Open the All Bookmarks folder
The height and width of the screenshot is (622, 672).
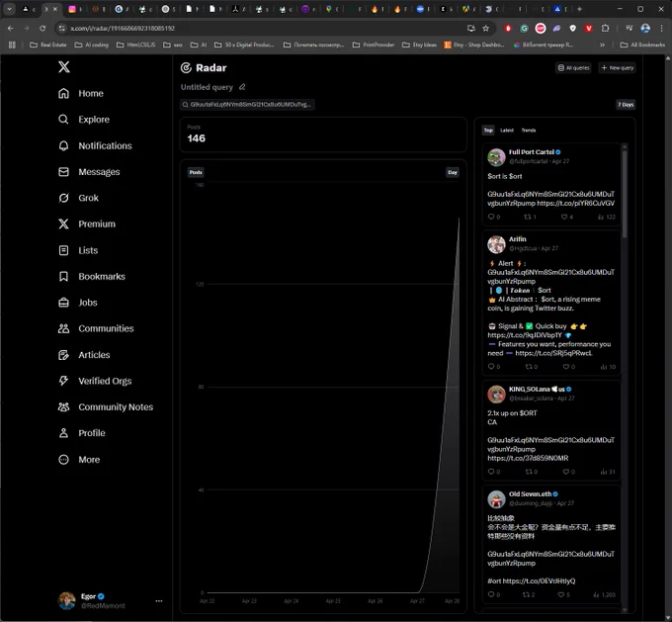click(x=642, y=44)
